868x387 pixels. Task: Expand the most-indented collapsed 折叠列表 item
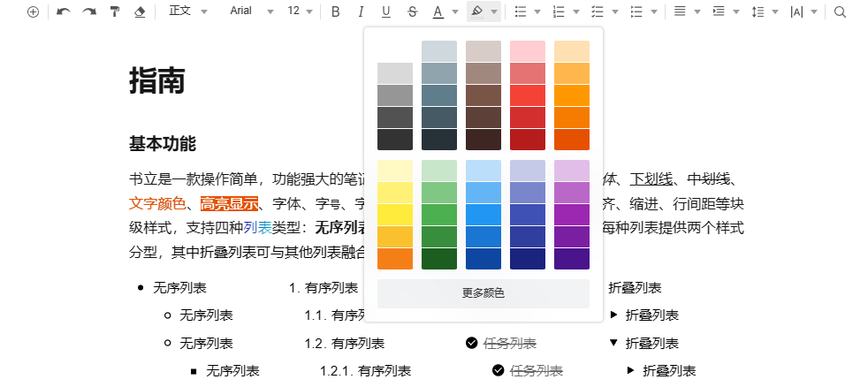[x=630, y=370]
